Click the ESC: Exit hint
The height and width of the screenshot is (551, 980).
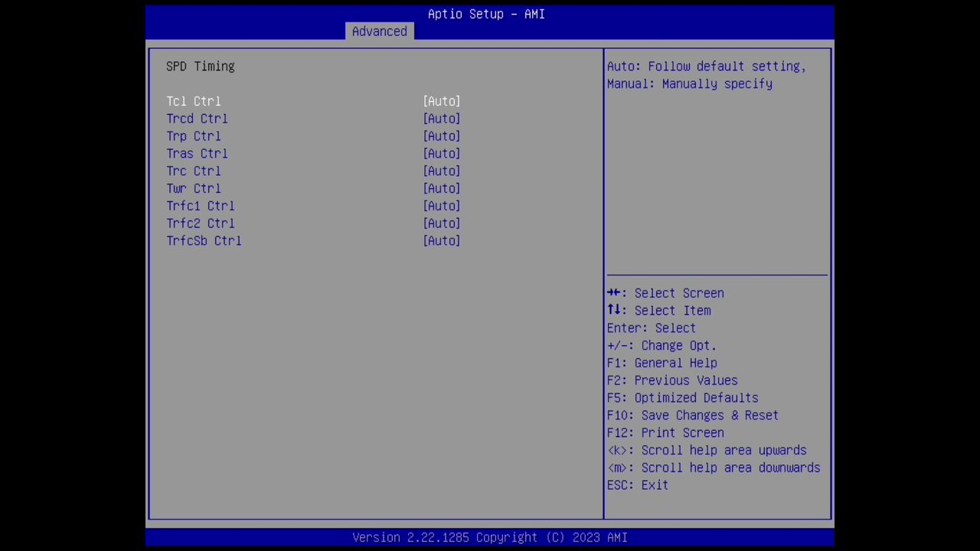tap(638, 485)
